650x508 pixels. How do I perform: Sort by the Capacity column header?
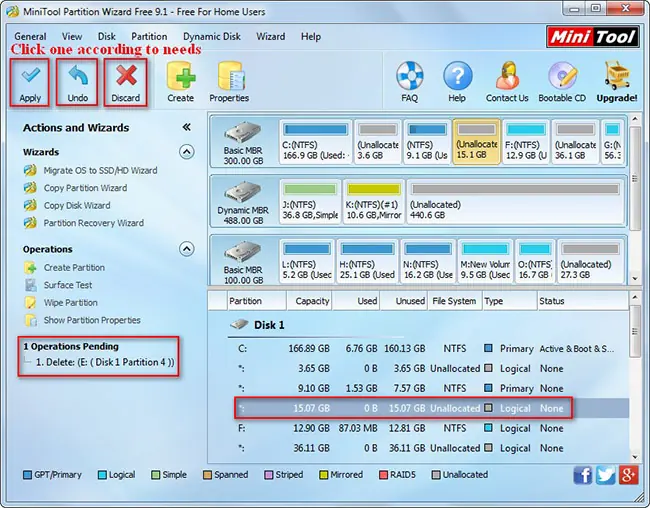(309, 301)
